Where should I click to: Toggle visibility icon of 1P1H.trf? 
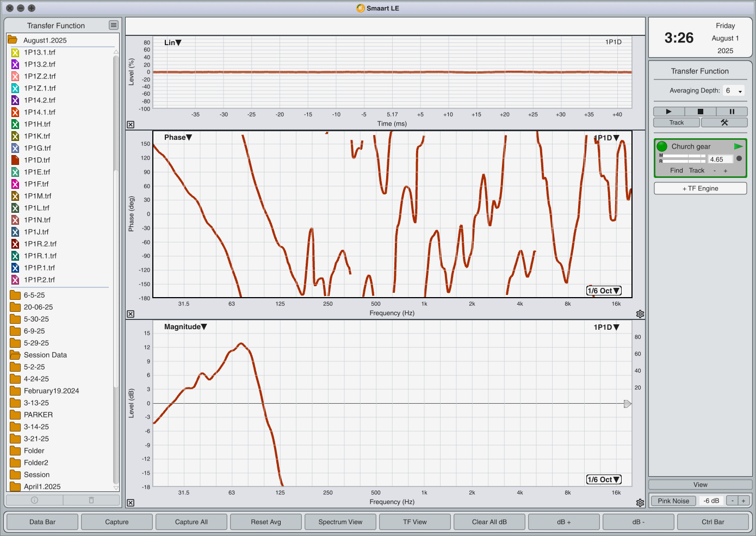[x=15, y=124]
